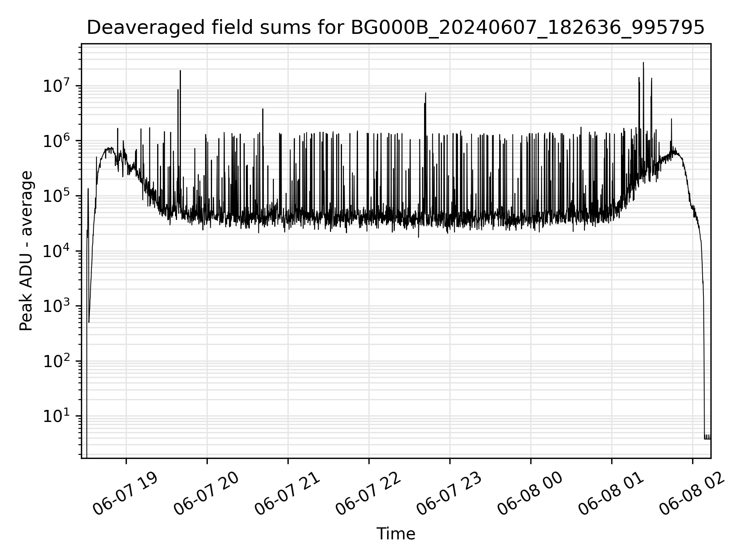Click the x tick label '06-08 00'

(530, 493)
